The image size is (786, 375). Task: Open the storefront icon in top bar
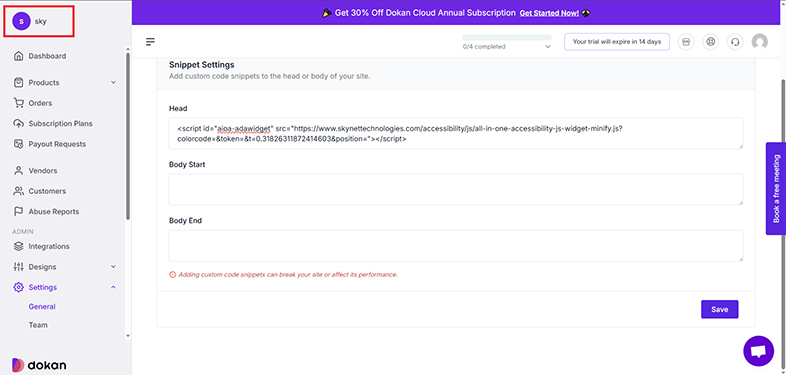(686, 42)
